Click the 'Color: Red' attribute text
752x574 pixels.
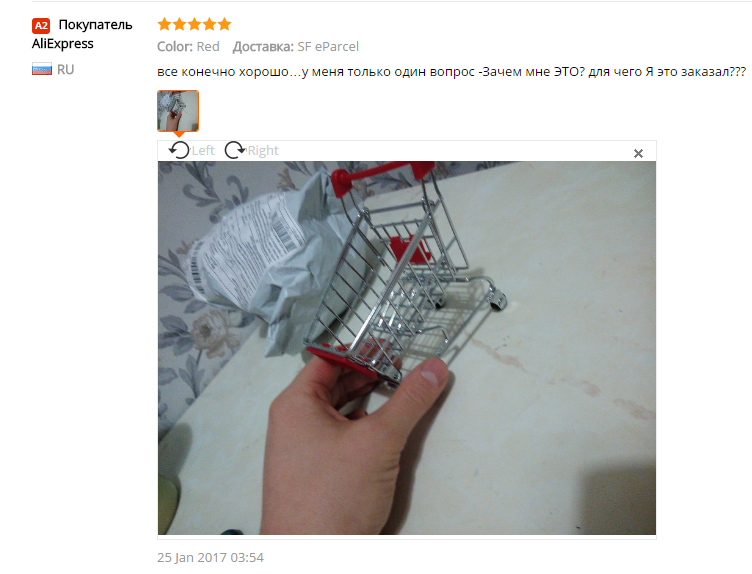tap(188, 47)
